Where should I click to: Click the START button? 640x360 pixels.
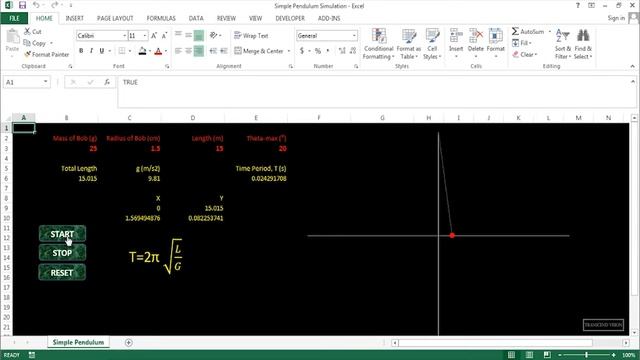pyautogui.click(x=62, y=234)
